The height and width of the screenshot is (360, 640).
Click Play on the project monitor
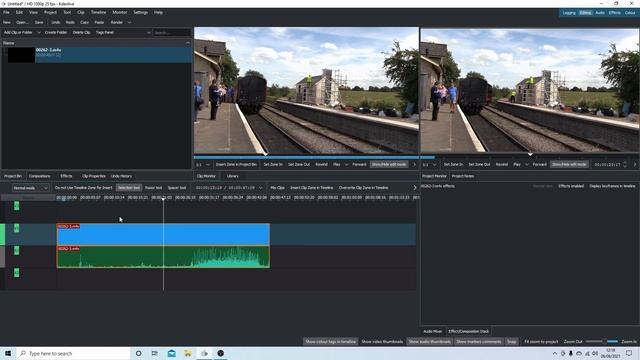(x=517, y=164)
